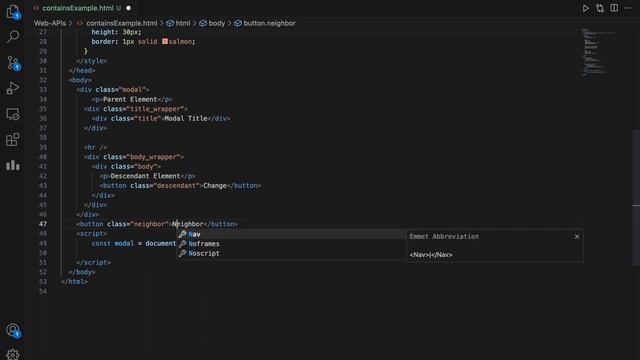Click the "descendant" class value
640x360 pixels.
coord(176,186)
